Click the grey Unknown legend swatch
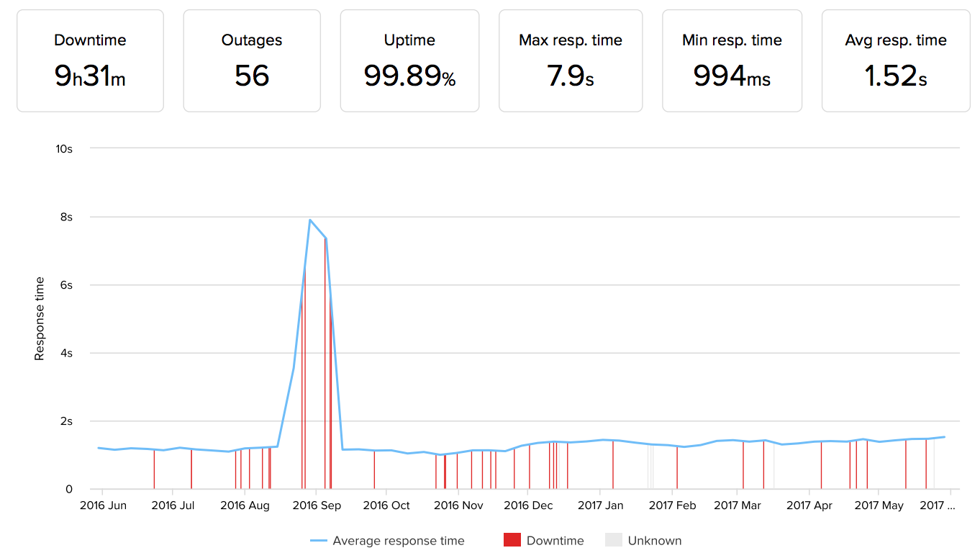The width and height of the screenshot is (980, 553). 613,540
